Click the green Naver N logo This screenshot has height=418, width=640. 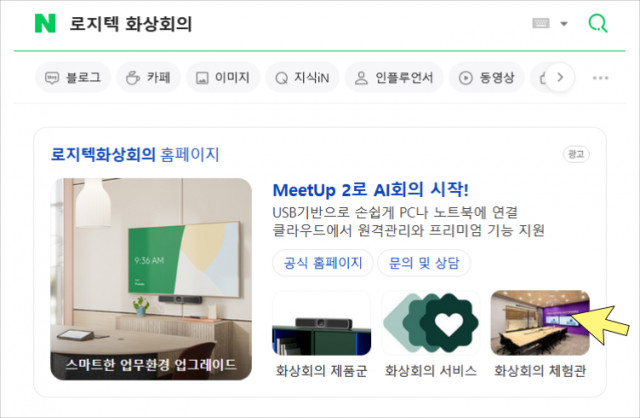tap(45, 23)
